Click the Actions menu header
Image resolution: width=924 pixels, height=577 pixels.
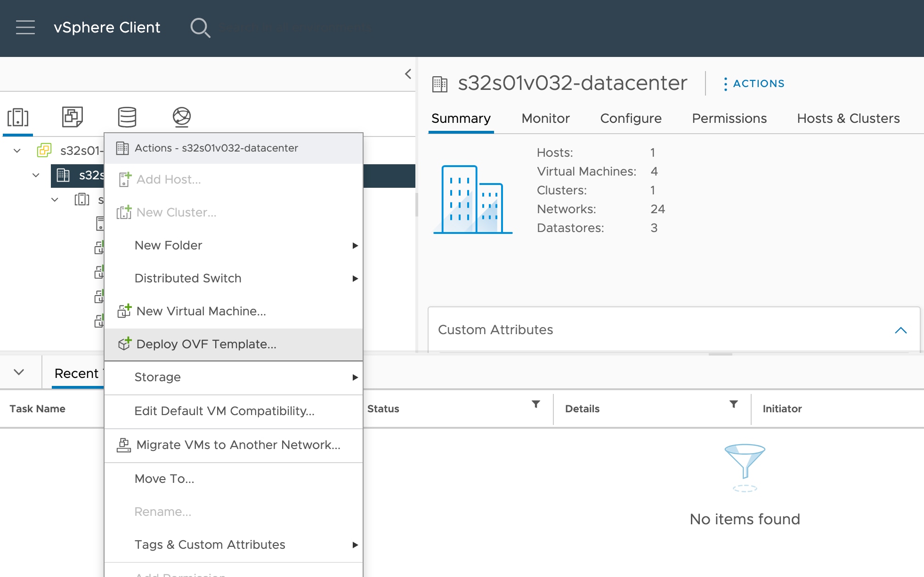tap(234, 148)
